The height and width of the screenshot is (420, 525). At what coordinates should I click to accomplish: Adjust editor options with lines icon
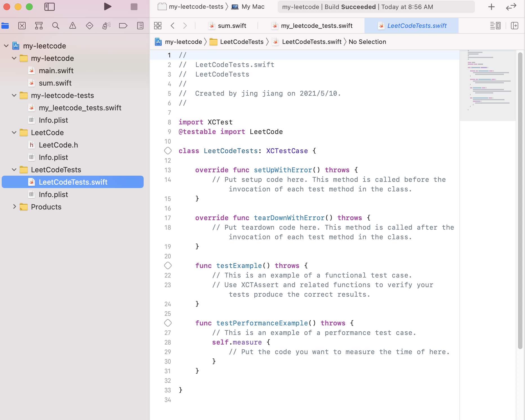(x=495, y=26)
